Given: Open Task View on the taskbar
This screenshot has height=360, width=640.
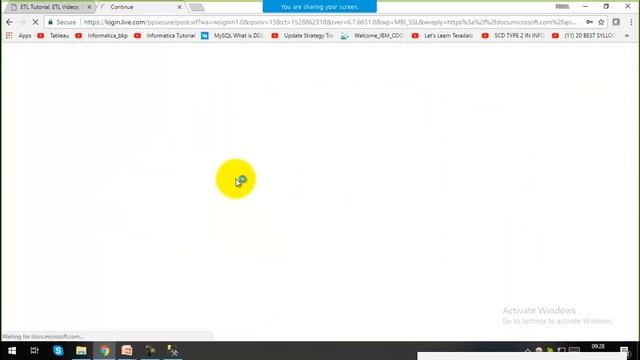Looking at the screenshot, I should (34, 351).
